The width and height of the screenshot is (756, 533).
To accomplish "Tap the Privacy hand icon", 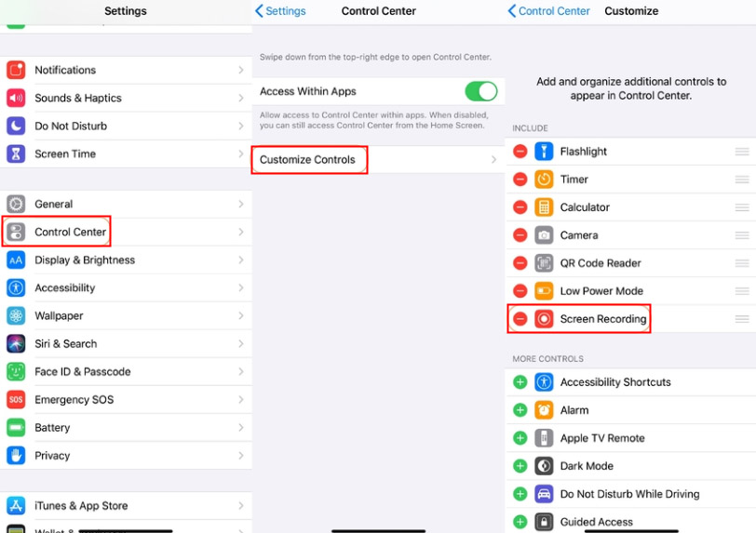I will 16,456.
